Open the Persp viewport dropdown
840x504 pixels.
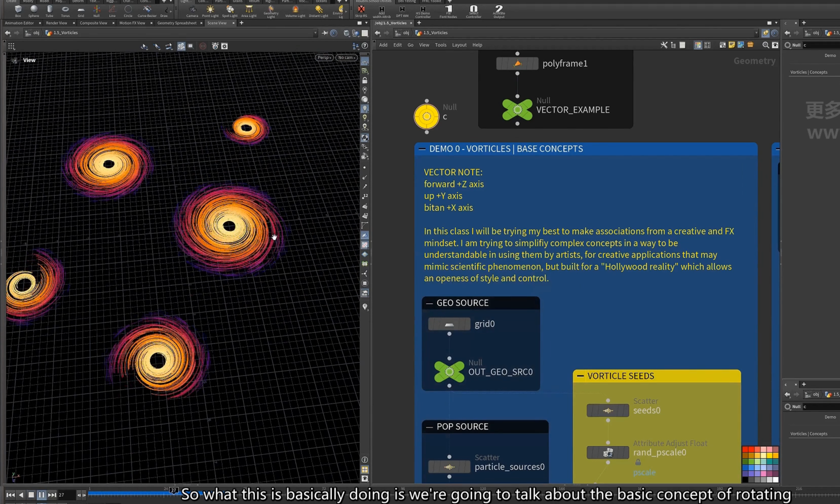(324, 57)
